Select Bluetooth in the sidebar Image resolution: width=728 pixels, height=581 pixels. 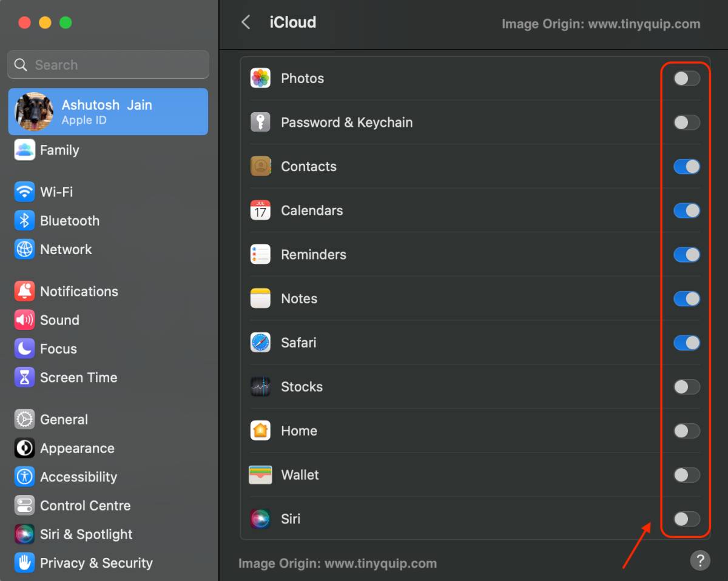coord(69,221)
